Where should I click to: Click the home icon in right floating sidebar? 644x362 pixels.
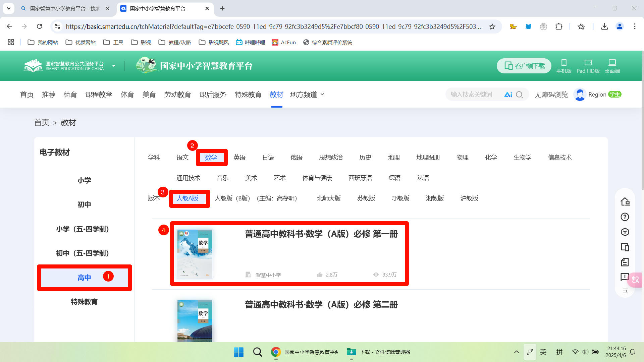pos(625,201)
